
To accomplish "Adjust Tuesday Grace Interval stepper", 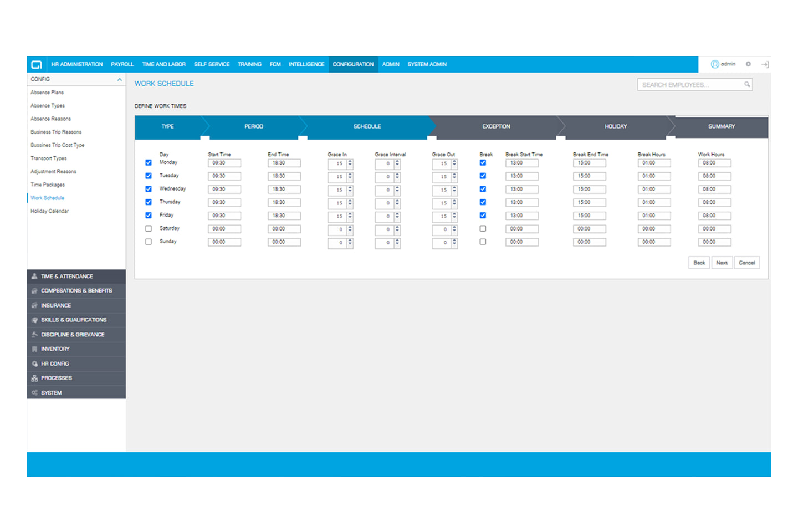I will point(397,177).
